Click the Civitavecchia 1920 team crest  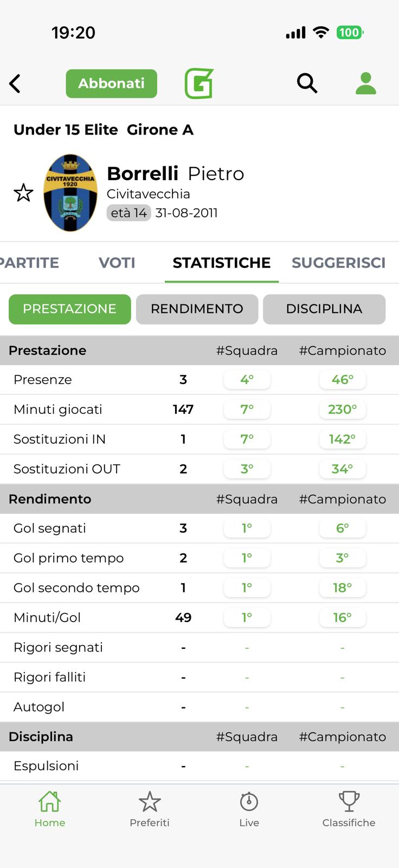pos(70,193)
